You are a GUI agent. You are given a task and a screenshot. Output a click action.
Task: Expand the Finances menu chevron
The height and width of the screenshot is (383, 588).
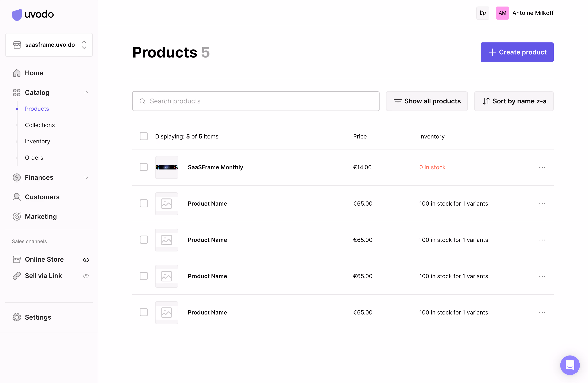[x=86, y=177]
